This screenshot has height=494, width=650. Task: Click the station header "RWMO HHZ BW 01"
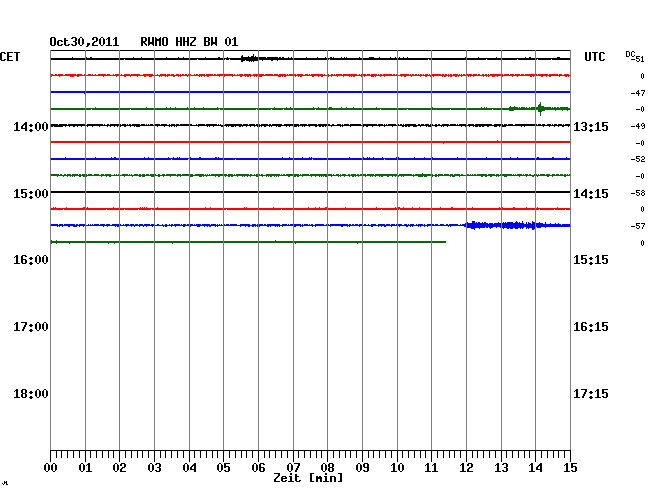click(x=189, y=42)
